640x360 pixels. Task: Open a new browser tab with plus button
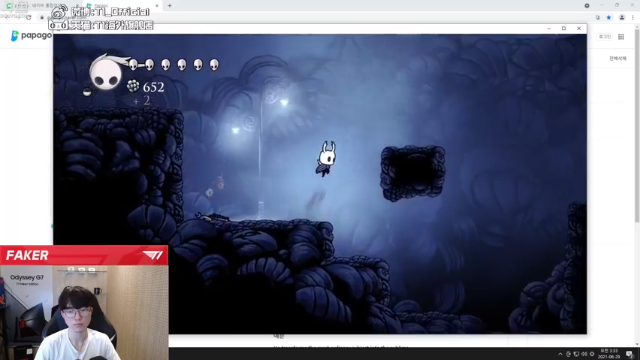[169, 6]
